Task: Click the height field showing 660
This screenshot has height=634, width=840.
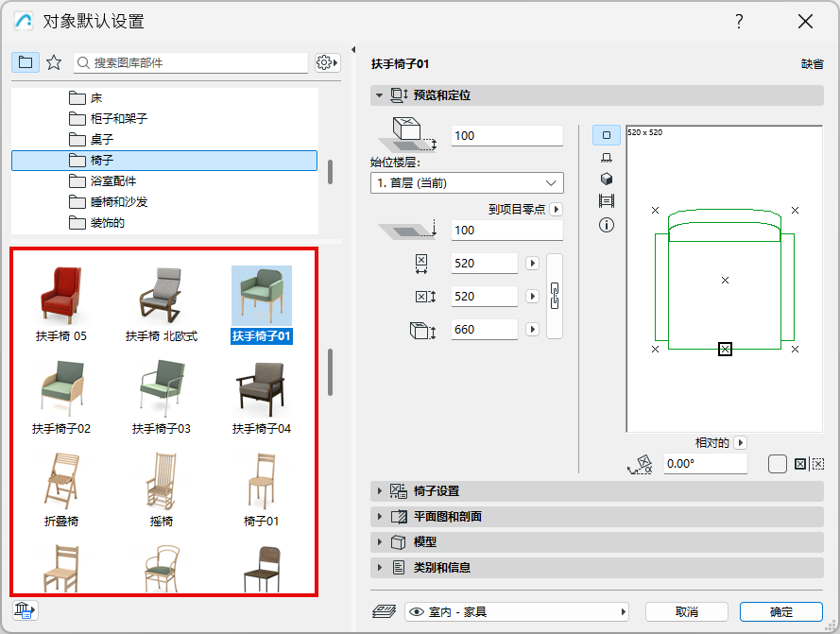Action: click(485, 329)
